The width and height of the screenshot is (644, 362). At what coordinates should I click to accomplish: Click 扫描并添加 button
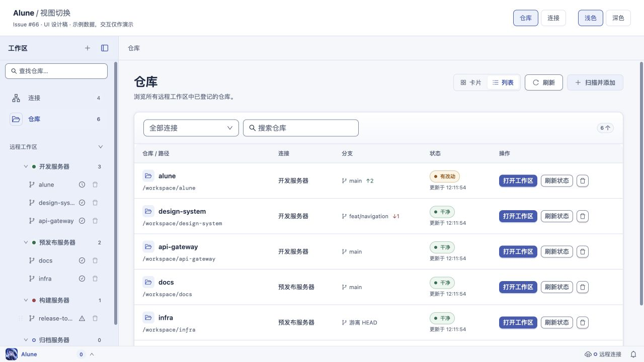pyautogui.click(x=595, y=82)
